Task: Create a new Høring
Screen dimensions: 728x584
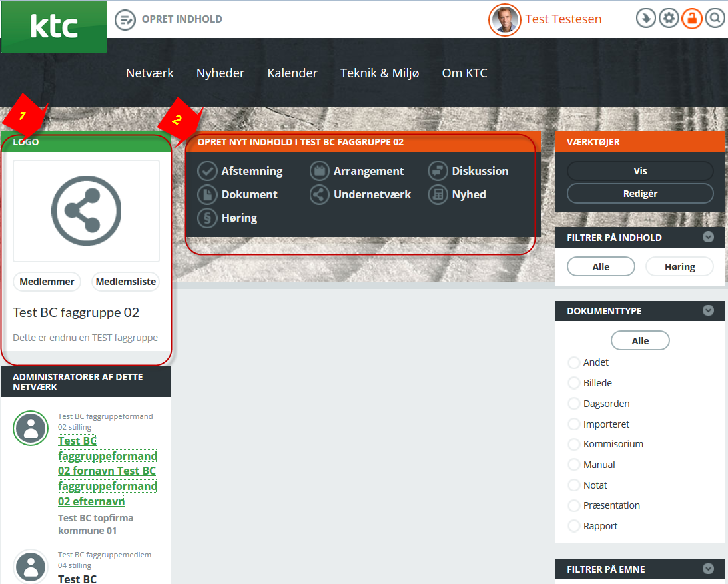Action: point(239,218)
